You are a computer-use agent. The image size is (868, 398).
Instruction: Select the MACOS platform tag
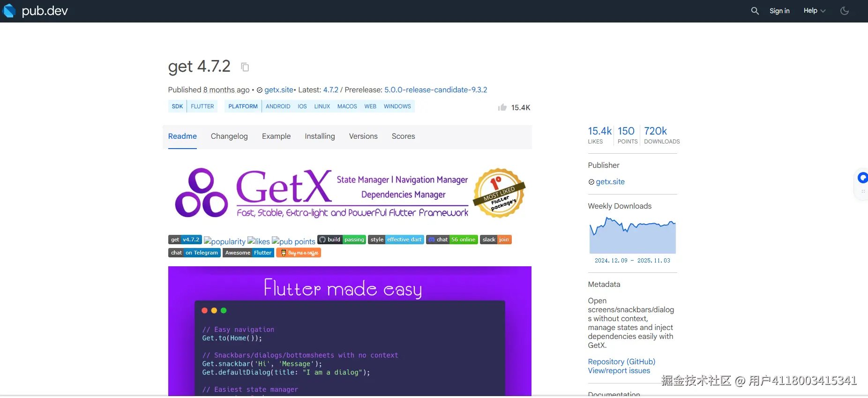[x=347, y=106]
